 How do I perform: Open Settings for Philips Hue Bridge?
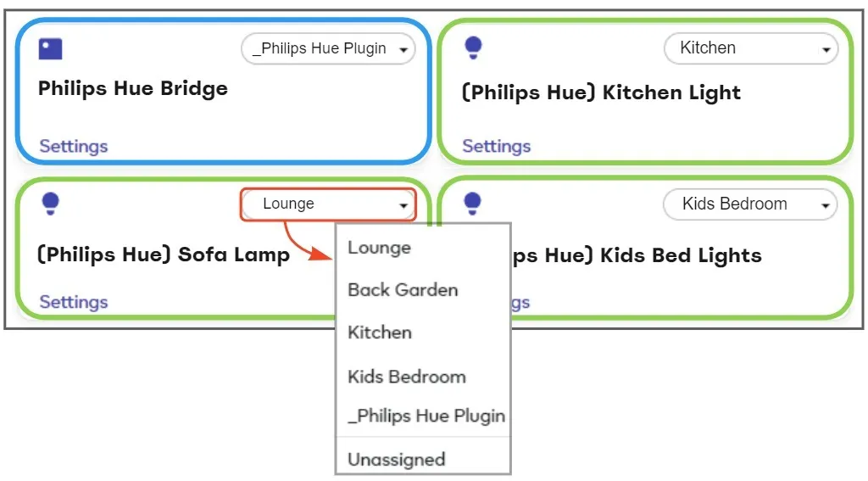coord(74,146)
